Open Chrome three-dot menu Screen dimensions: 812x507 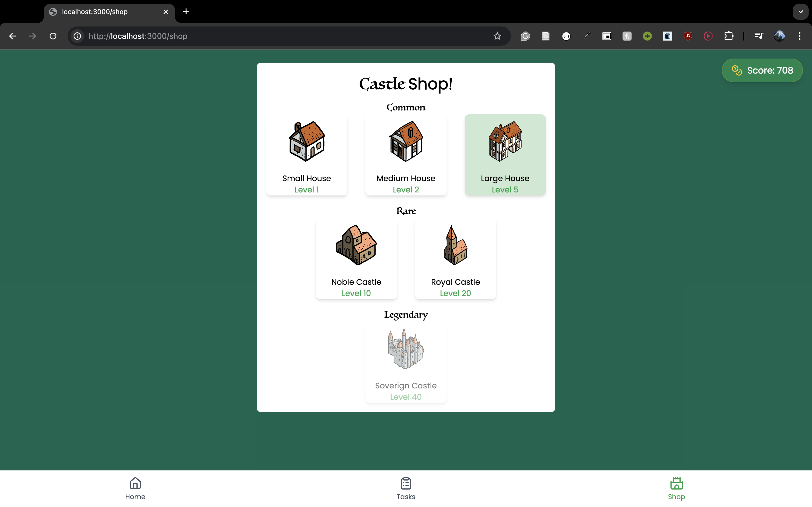pyautogui.click(x=800, y=36)
